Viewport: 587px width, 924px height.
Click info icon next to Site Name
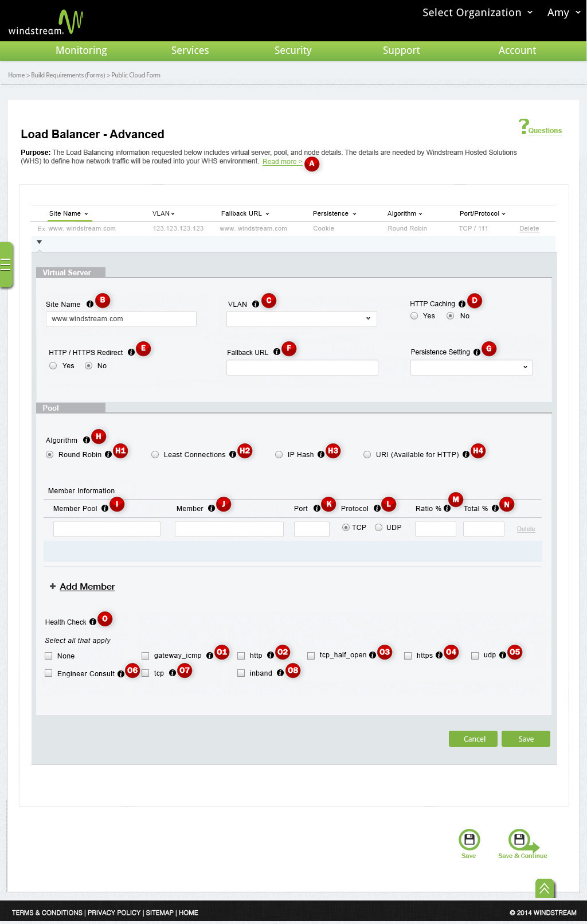pos(90,305)
